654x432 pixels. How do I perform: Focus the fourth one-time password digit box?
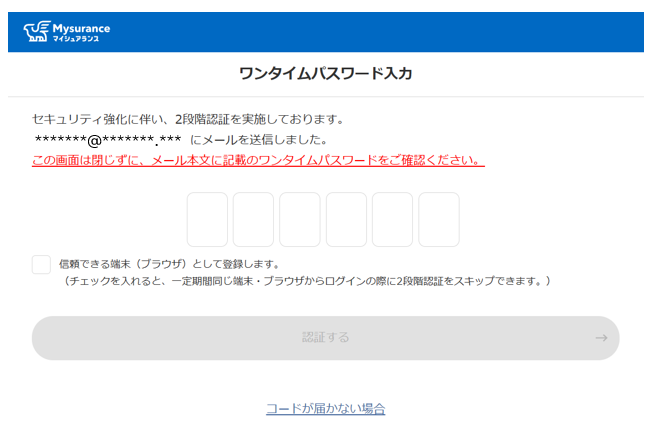[346, 220]
